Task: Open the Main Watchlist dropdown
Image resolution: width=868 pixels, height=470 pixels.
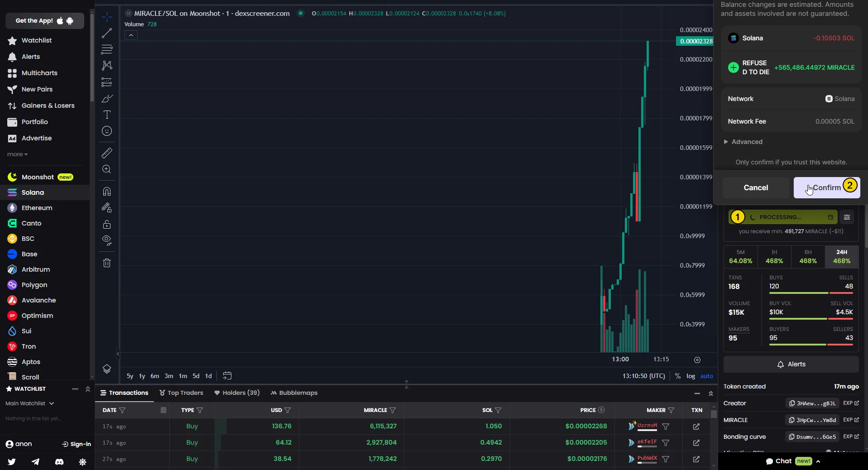Action: click(30, 403)
